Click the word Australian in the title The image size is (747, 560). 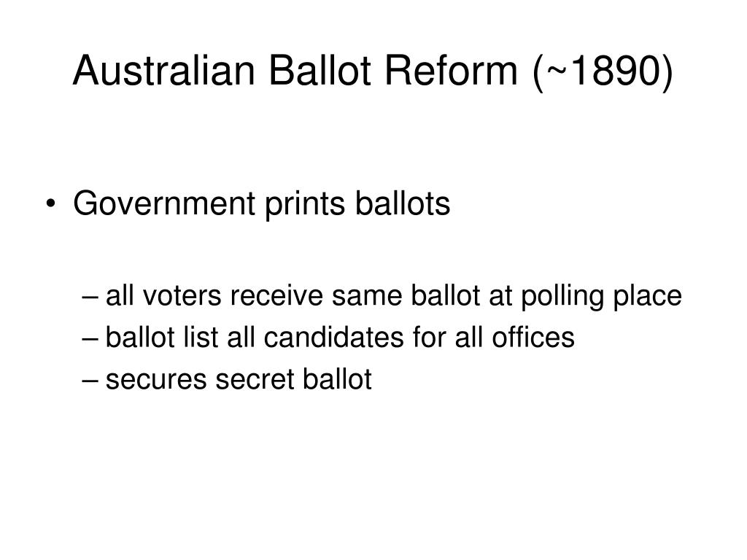pyautogui.click(x=164, y=71)
